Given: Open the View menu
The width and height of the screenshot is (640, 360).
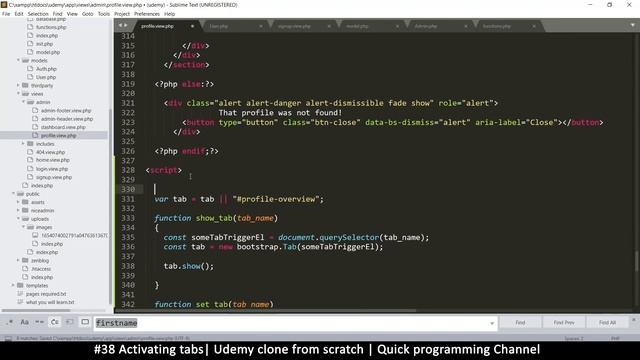Looking at the screenshot, I should coord(72,14).
